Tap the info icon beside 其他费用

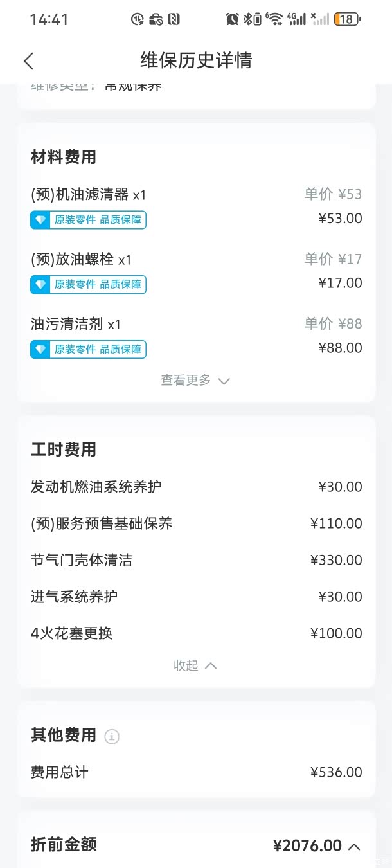click(x=112, y=736)
